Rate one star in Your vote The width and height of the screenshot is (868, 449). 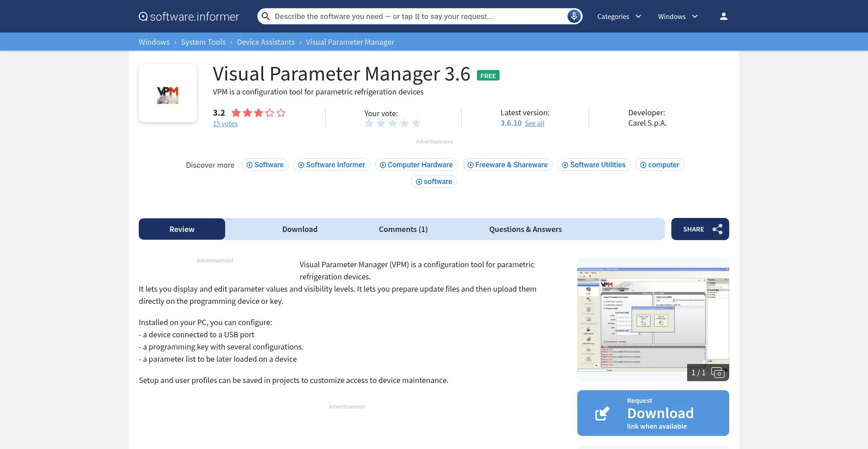(x=369, y=123)
